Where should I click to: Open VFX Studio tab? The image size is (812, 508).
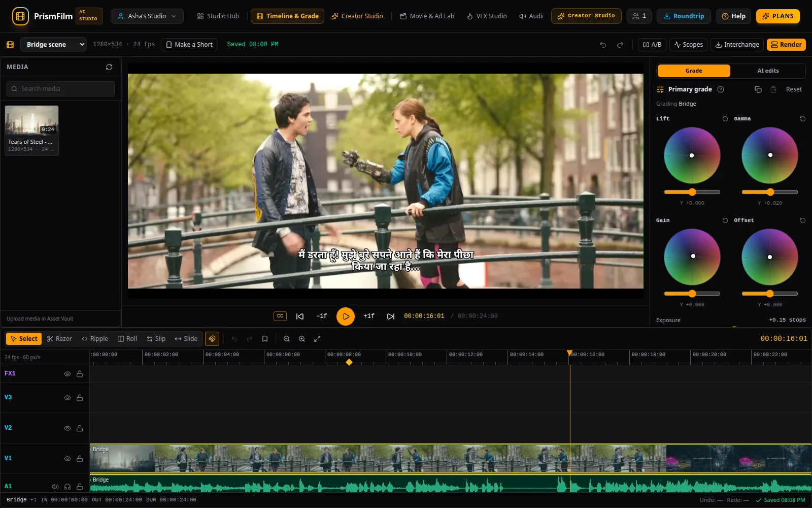(x=487, y=16)
